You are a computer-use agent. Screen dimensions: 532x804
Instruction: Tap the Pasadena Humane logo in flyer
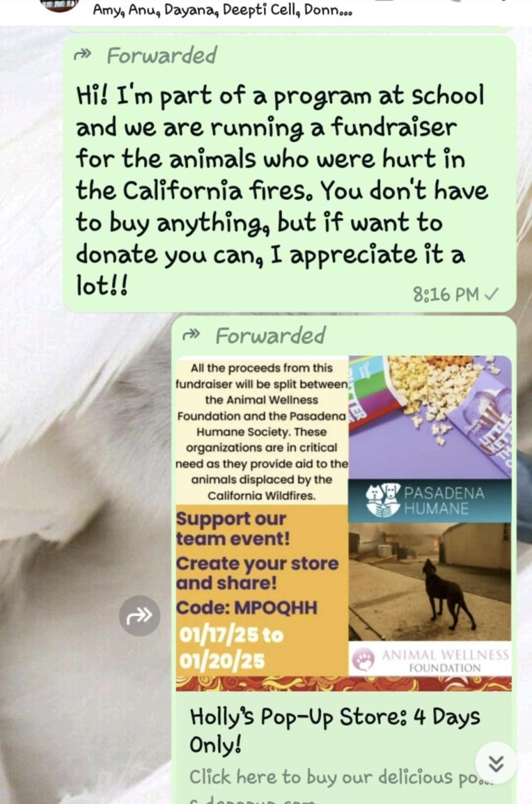pyautogui.click(x=426, y=500)
